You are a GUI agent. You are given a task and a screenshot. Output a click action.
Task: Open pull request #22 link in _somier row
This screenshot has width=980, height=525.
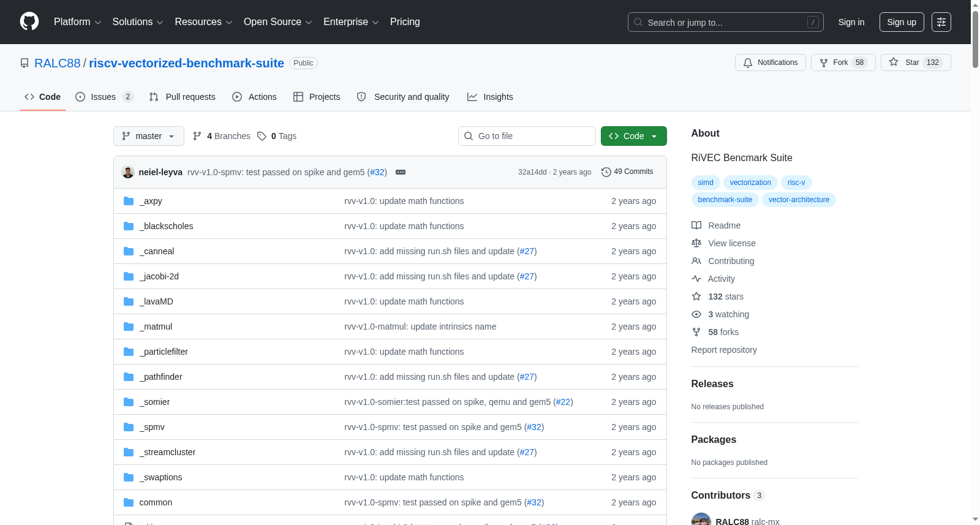click(563, 402)
